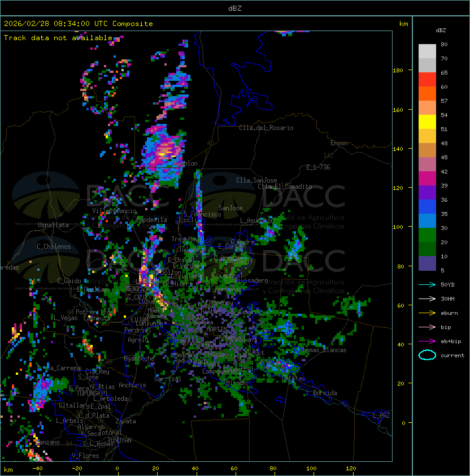Click the 'Divisadero' map label
The width and height of the screenshot is (470, 476).
click(x=251, y=280)
